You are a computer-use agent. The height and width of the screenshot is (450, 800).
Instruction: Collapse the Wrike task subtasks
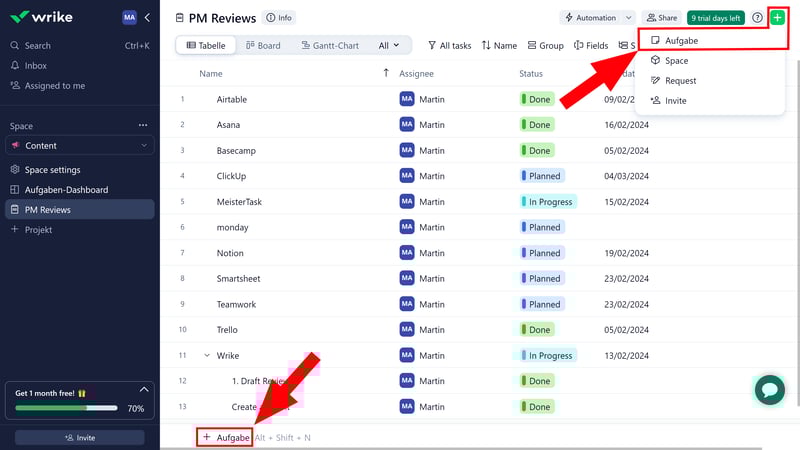207,355
